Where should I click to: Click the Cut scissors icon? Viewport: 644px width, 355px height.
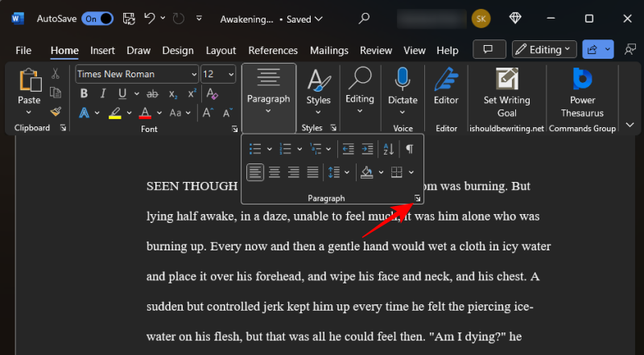56,74
